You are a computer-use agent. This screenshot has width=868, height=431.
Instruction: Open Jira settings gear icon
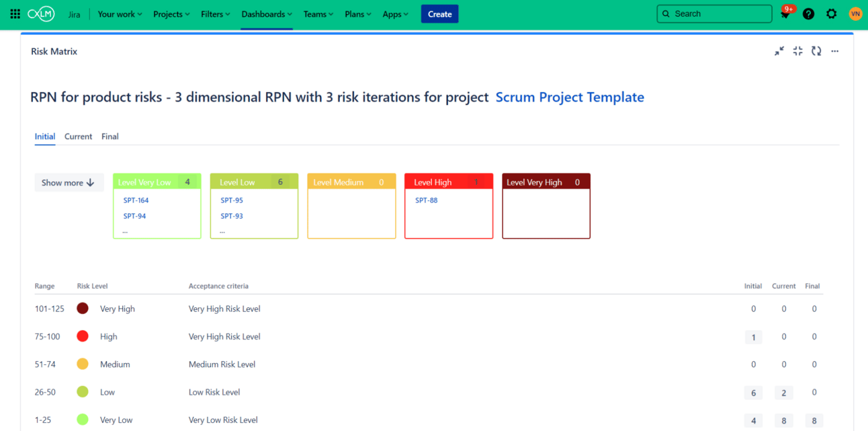click(x=832, y=13)
